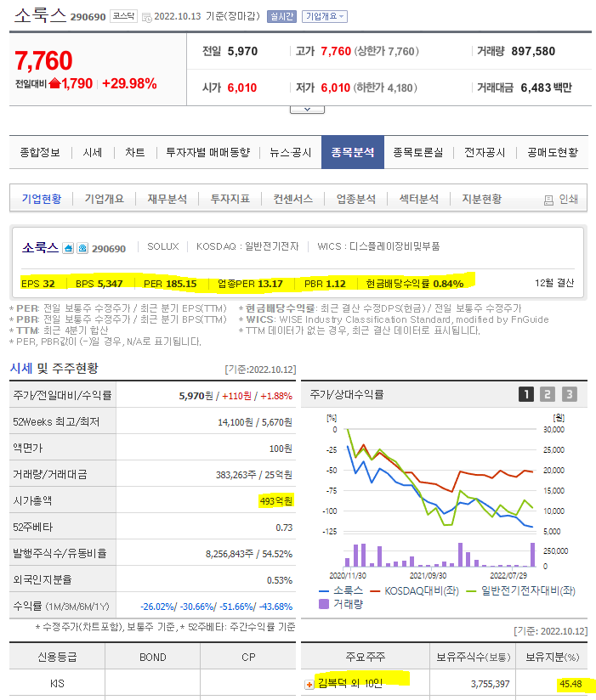
Task: Click the blue 소룩스 legend swatch
Action: click(x=324, y=591)
